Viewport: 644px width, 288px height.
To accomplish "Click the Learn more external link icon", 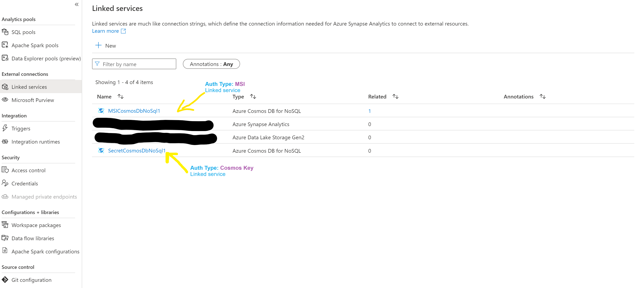I will click(x=123, y=31).
